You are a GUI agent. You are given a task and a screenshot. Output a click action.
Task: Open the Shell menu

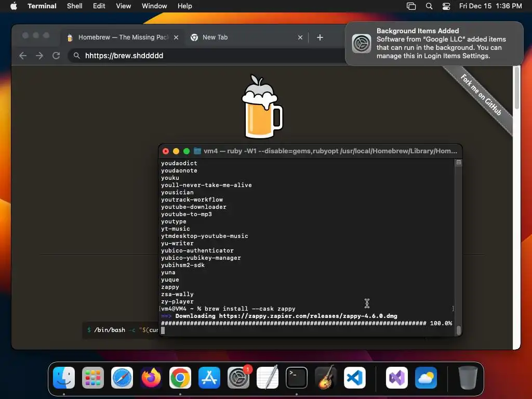pos(74,6)
